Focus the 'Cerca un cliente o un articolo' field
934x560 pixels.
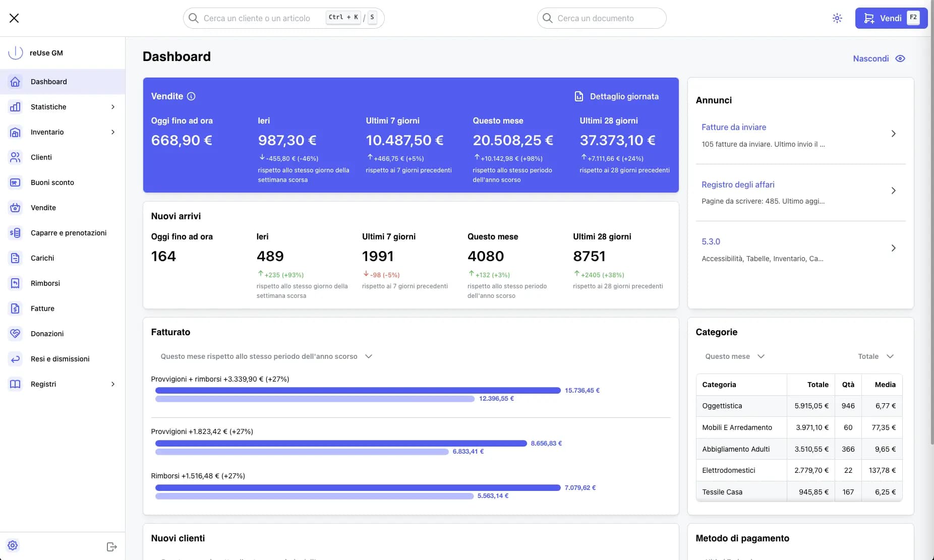coord(283,18)
